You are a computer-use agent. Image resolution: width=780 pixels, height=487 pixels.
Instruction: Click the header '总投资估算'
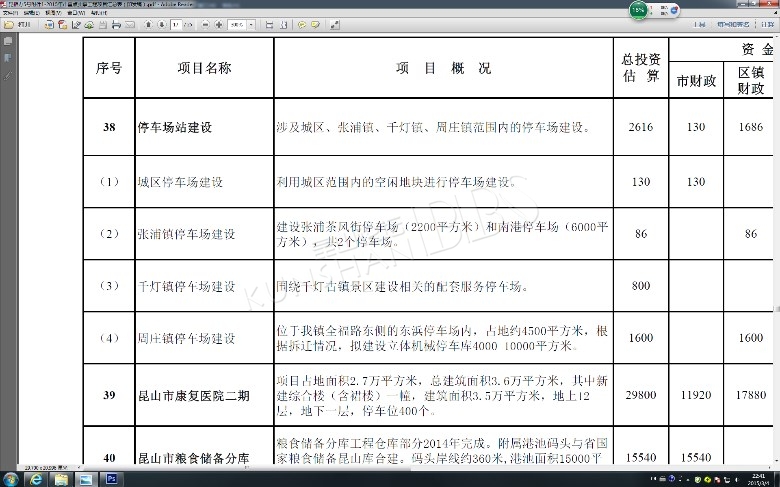click(x=641, y=68)
